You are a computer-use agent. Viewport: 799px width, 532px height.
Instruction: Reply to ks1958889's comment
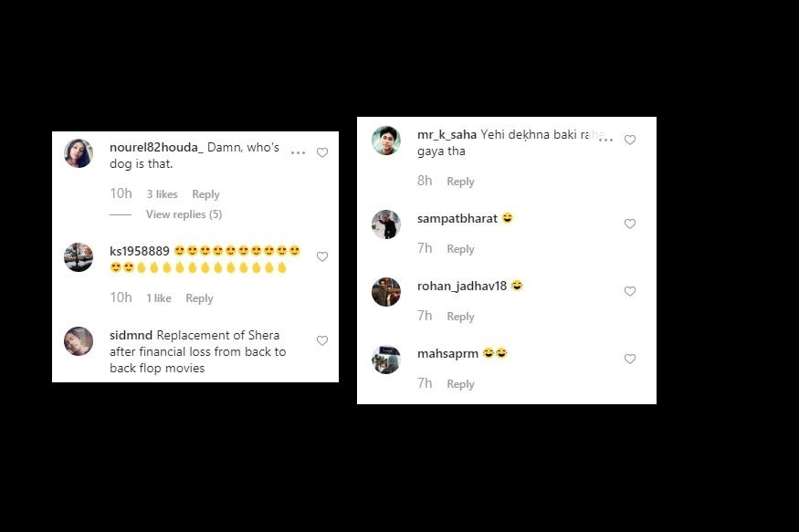click(199, 298)
